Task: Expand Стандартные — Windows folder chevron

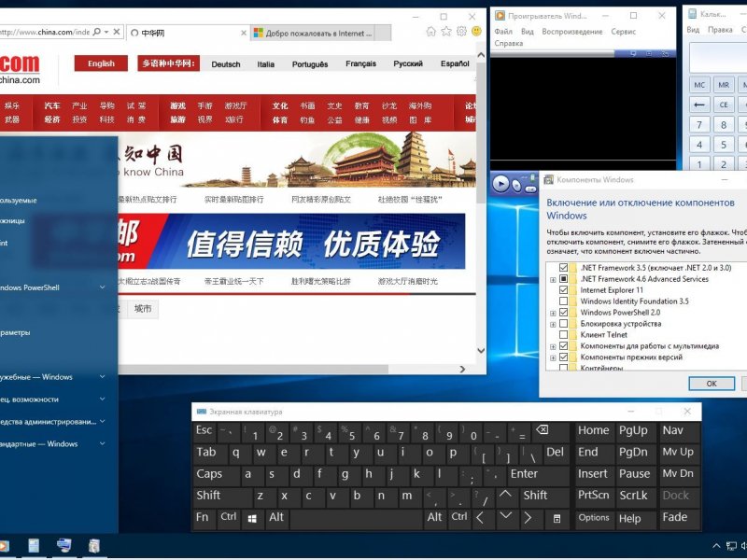Action: tap(102, 443)
